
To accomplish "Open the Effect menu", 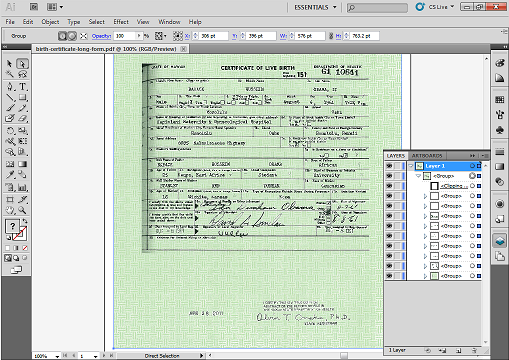I will pyautogui.click(x=121, y=22).
